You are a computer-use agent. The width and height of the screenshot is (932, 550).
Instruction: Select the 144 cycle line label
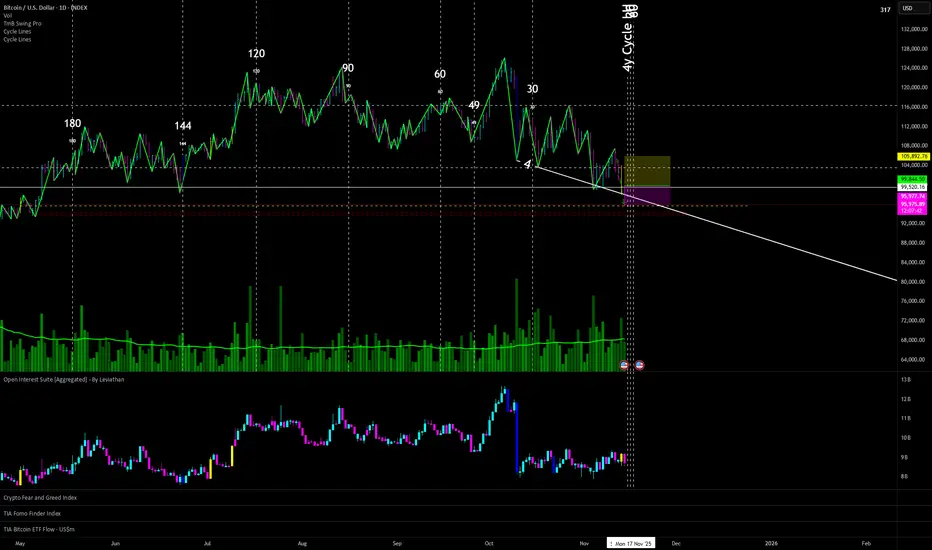pyautogui.click(x=183, y=125)
